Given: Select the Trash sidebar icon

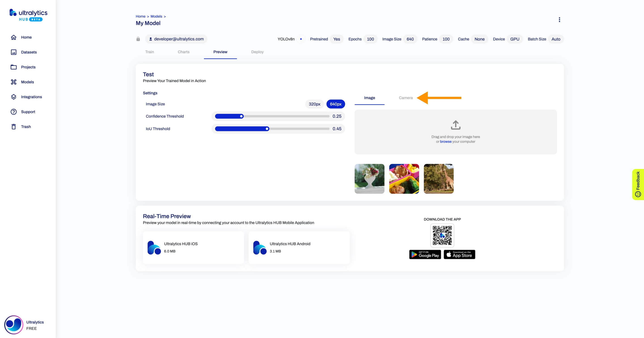Looking at the screenshot, I should pyautogui.click(x=14, y=127).
